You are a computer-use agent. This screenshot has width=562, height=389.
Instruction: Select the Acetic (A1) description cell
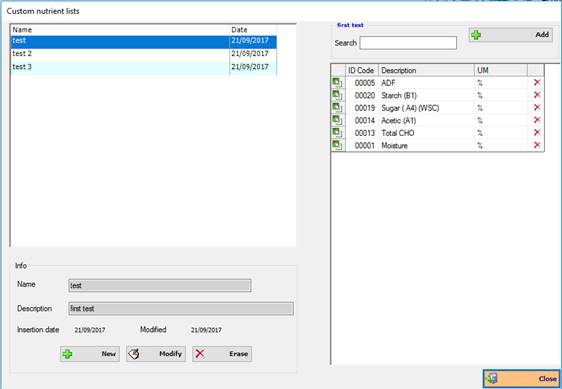pos(426,120)
